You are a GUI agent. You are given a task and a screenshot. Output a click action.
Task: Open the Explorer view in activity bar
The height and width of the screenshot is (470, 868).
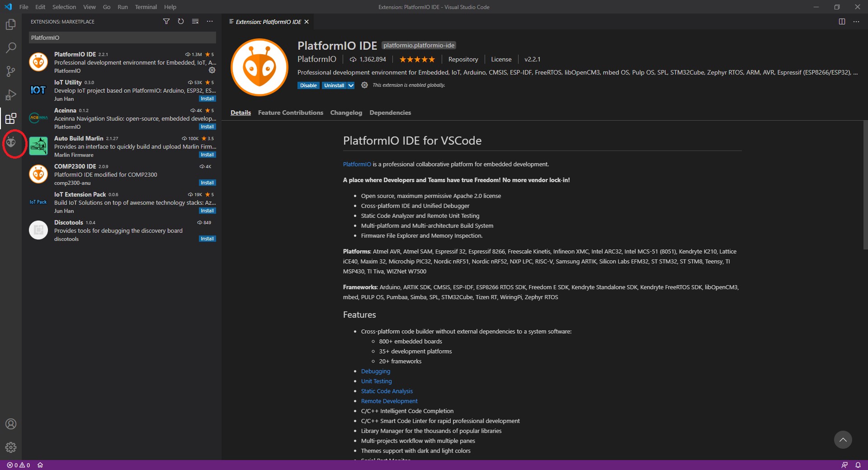[11, 24]
